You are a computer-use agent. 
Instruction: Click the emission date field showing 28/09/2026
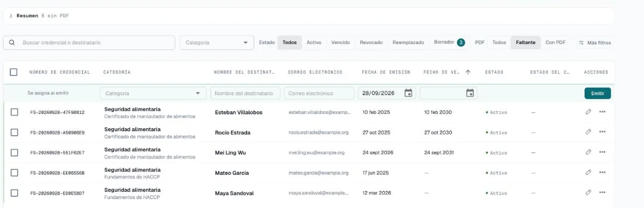click(387, 93)
